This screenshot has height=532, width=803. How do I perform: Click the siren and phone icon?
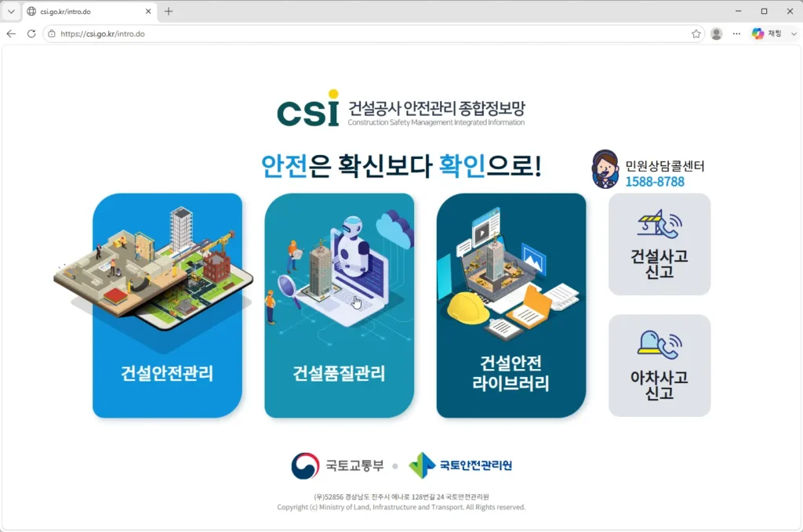[659, 345]
